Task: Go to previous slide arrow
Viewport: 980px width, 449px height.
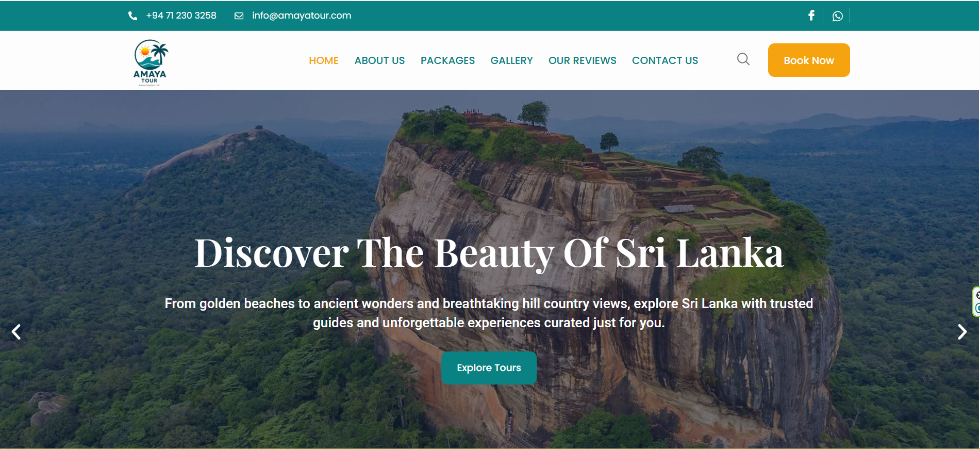Action: pos(16,332)
